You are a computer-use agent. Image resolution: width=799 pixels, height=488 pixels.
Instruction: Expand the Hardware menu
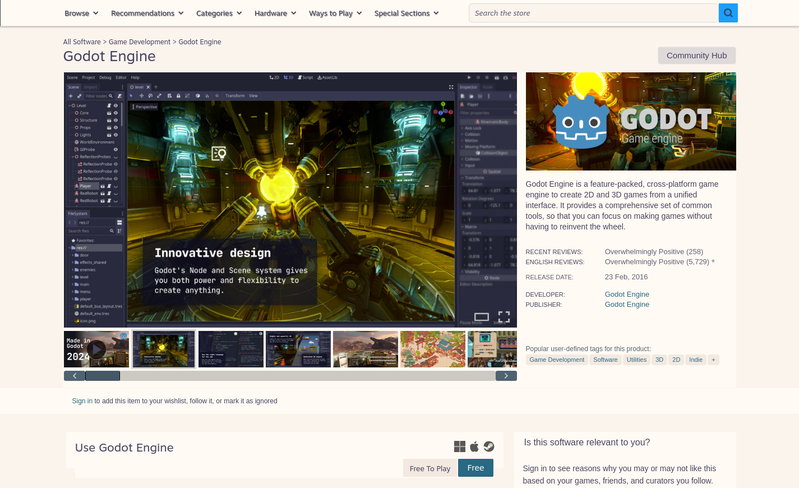(275, 13)
